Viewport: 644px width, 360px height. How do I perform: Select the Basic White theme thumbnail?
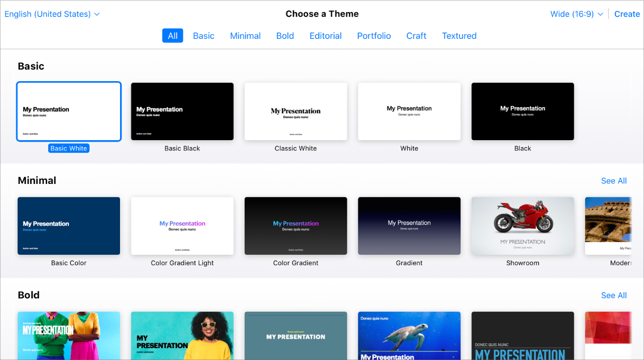[69, 112]
